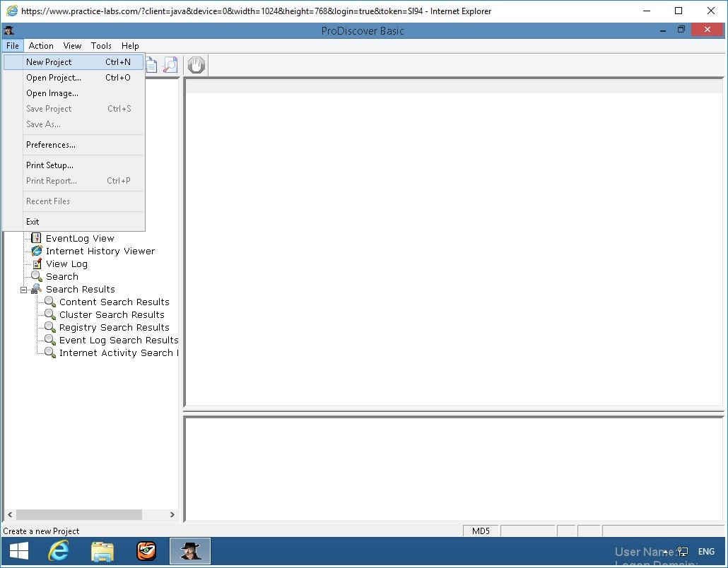Select EventLog View tree item
Viewport: 728px width, 568px height.
(x=80, y=238)
